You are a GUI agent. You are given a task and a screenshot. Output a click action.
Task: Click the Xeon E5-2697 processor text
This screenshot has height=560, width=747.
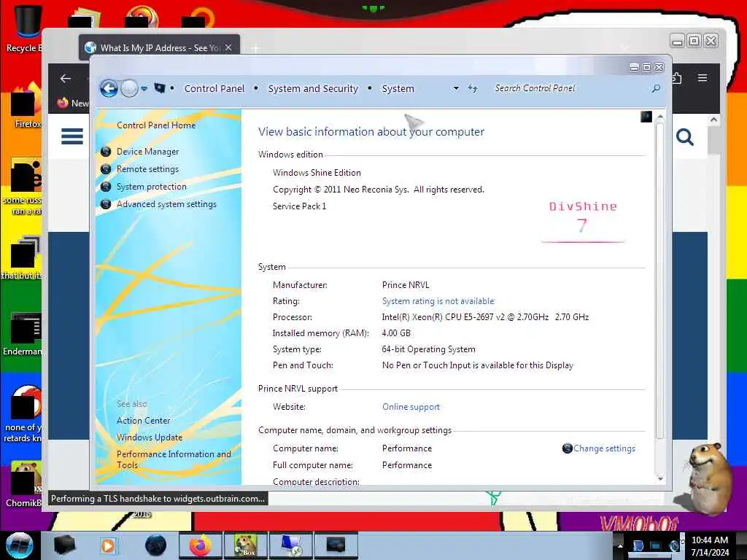coord(485,317)
